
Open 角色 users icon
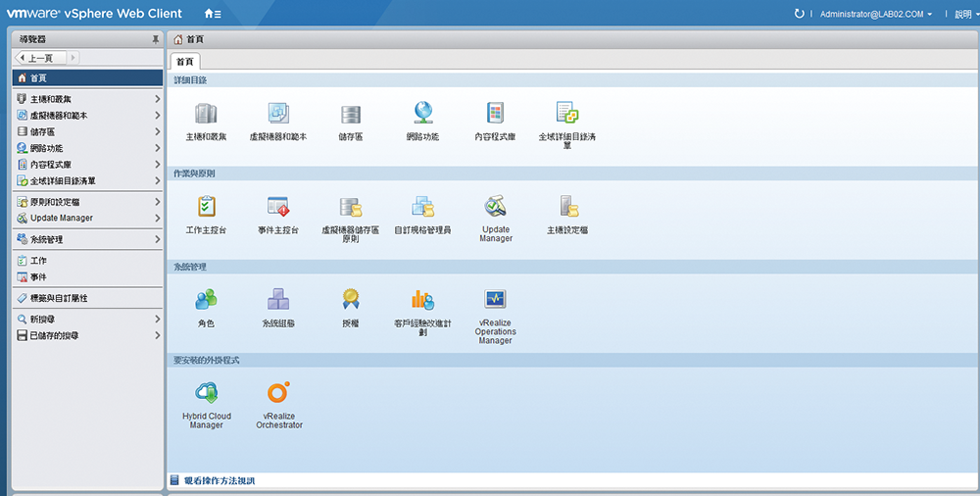pyautogui.click(x=206, y=300)
